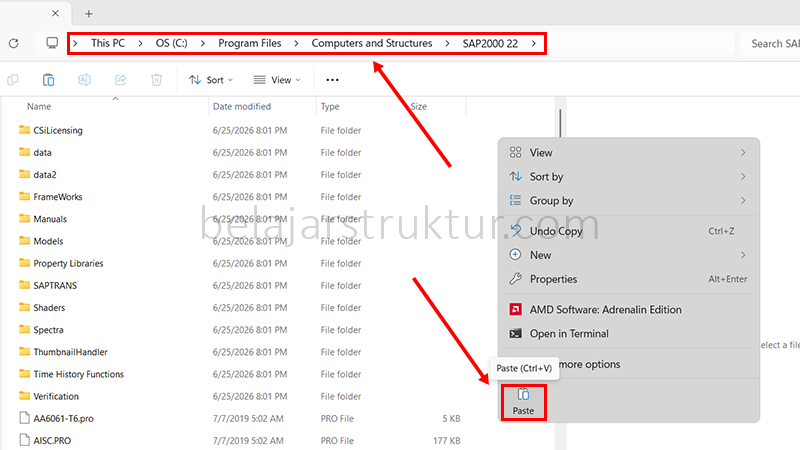The height and width of the screenshot is (450, 800).
Task: Click SAP2000 22 breadcrumb
Action: pyautogui.click(x=490, y=43)
